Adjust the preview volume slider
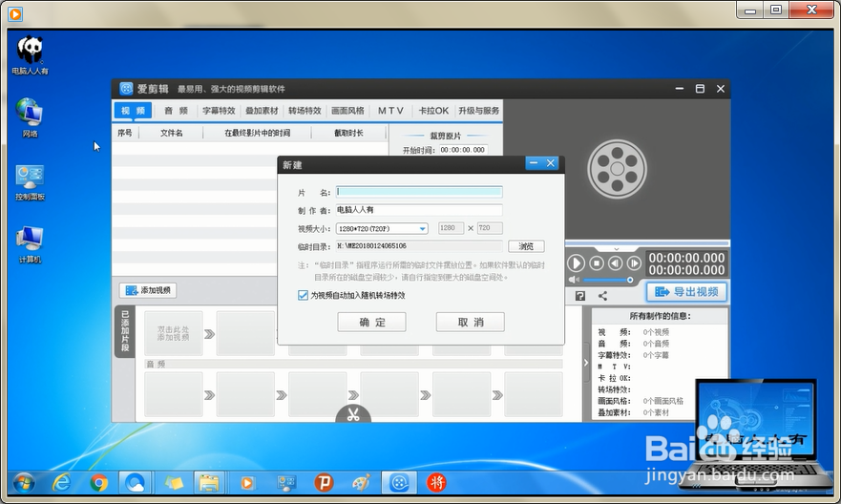 point(608,280)
